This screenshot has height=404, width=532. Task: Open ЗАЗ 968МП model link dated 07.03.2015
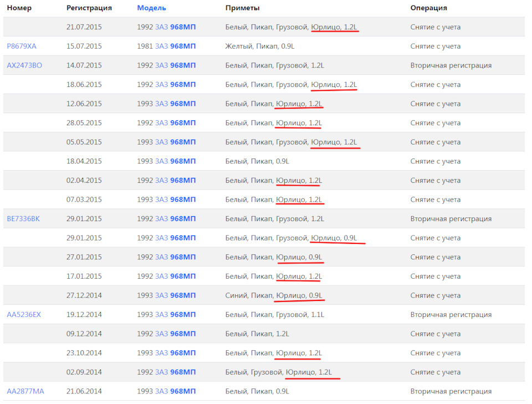coord(176,200)
